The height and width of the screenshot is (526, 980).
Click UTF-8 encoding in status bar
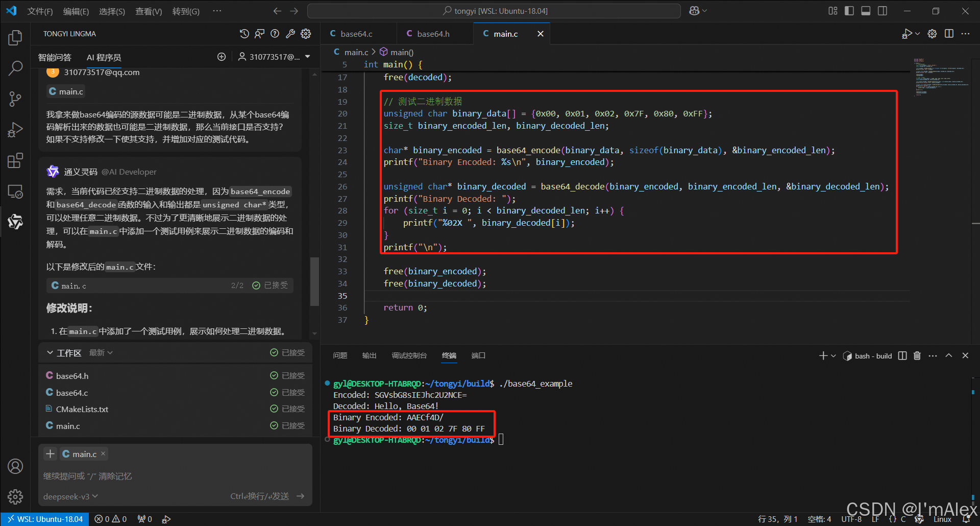point(851,519)
